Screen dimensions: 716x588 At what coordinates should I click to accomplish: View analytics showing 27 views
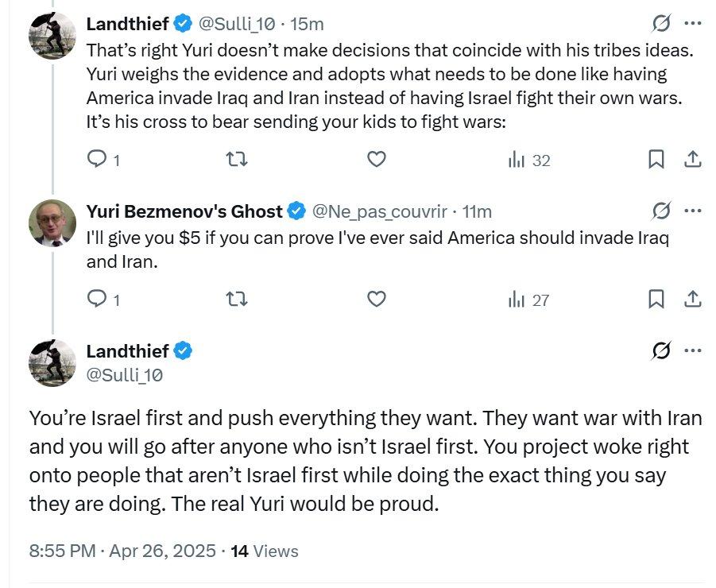[x=529, y=300]
